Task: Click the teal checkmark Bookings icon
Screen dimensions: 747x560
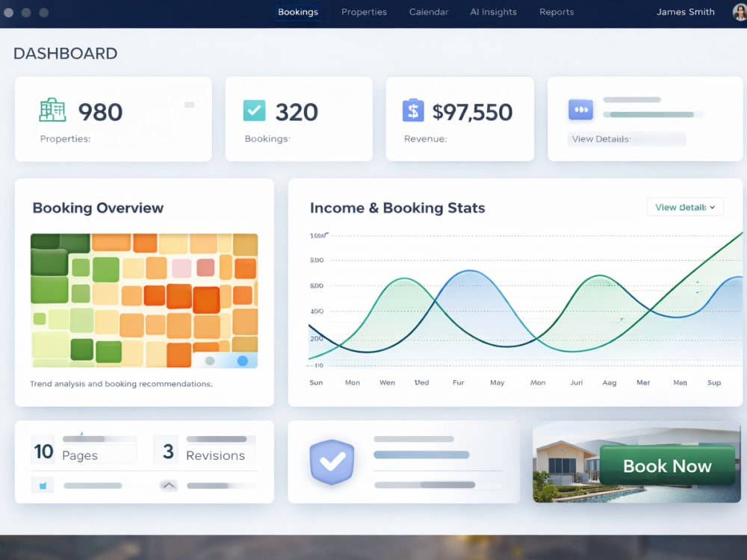Action: coord(254,111)
